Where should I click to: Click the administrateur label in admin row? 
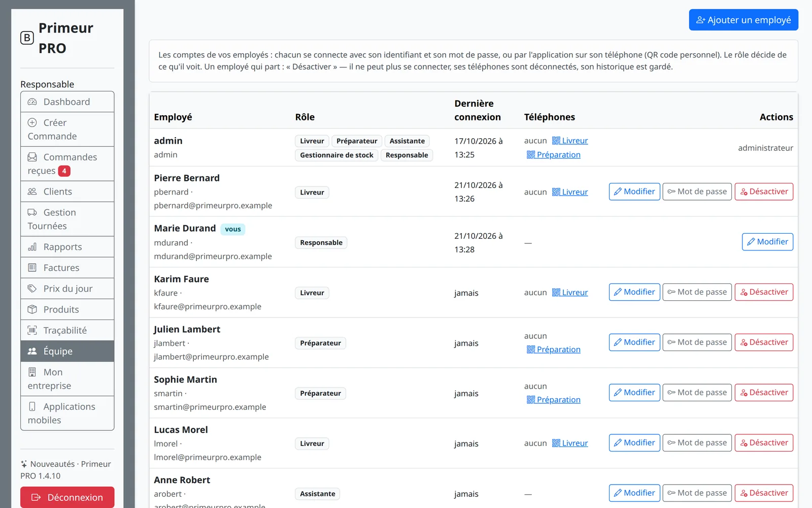[x=765, y=148]
